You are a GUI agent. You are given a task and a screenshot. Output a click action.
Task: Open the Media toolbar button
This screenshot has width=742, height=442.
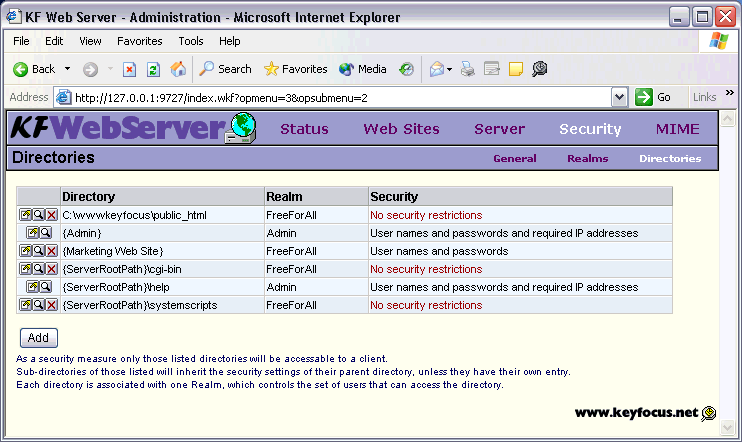click(x=363, y=69)
